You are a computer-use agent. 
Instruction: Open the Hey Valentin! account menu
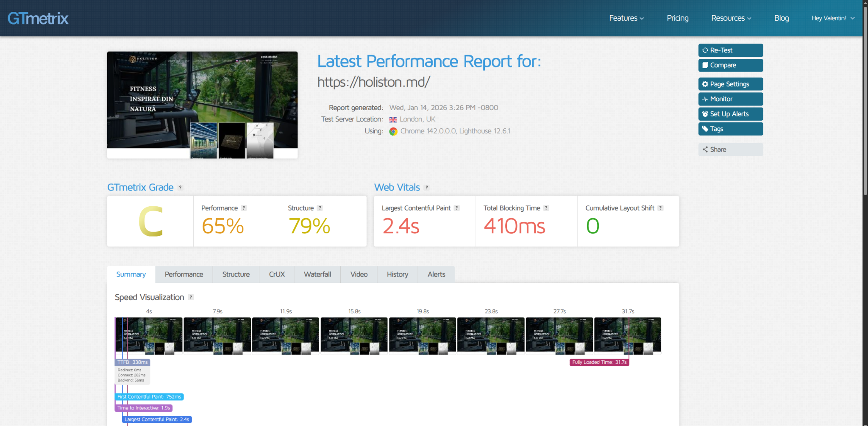832,18
